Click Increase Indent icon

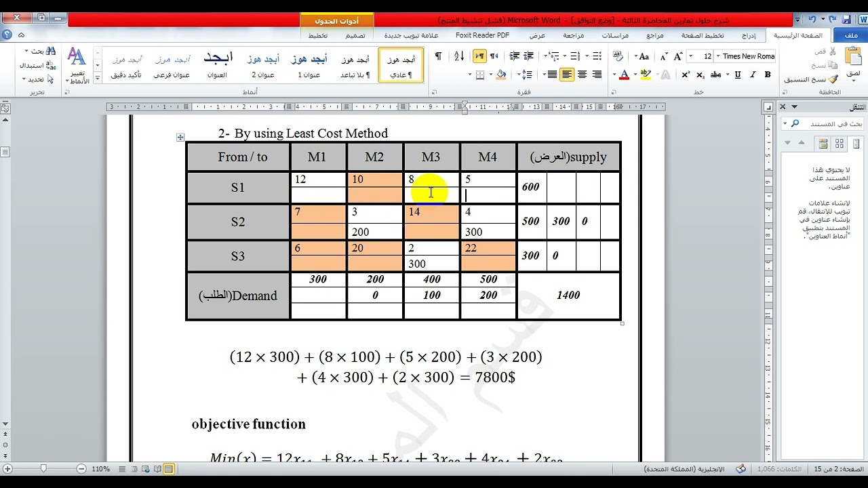(x=515, y=56)
